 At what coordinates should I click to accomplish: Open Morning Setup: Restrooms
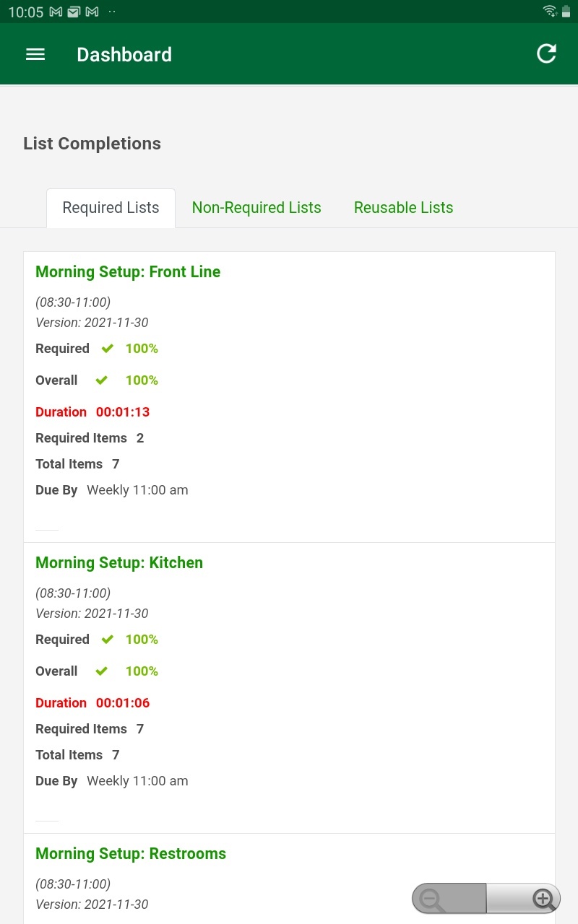tap(131, 853)
